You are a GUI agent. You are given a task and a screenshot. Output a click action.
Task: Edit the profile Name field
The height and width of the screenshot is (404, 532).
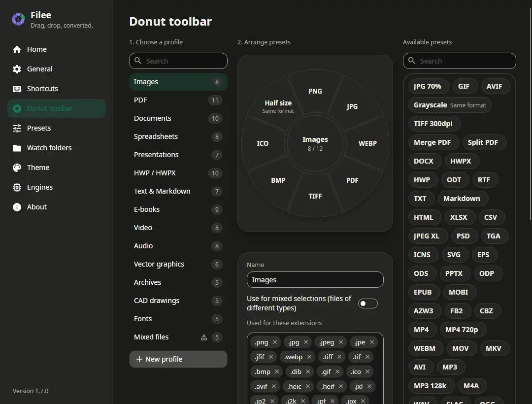point(315,280)
